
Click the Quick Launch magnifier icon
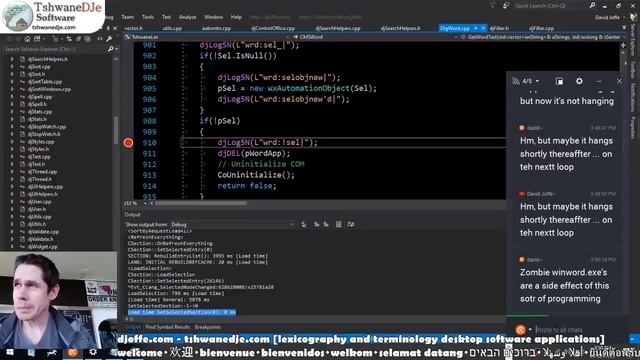[x=592, y=6]
